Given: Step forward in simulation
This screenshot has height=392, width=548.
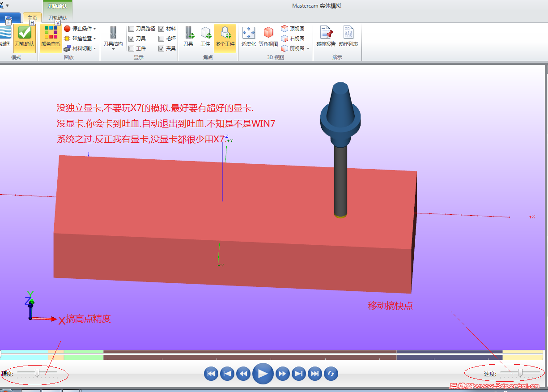Looking at the screenshot, I should click(x=283, y=374).
